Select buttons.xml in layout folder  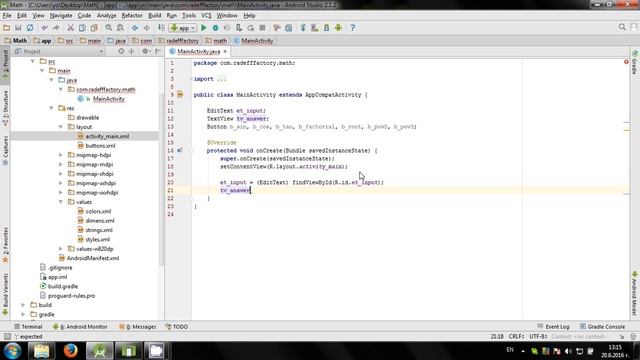(x=96, y=146)
